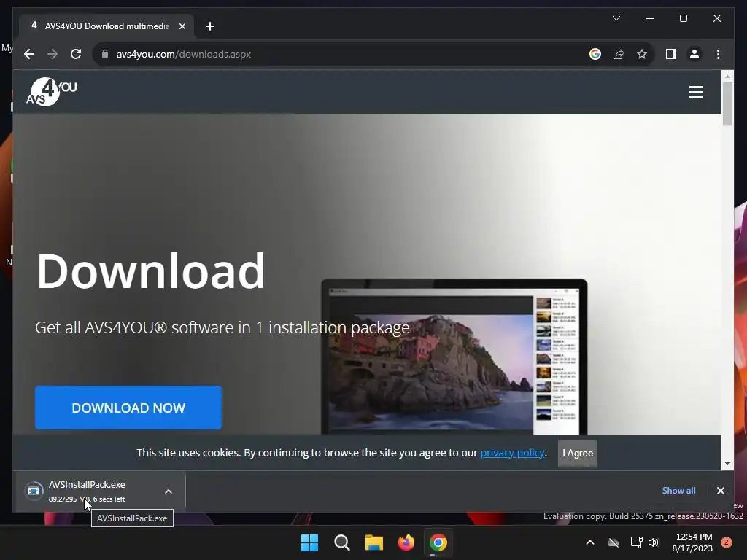Click the DOWNLOAD NOW button
747x560 pixels.
(x=128, y=408)
